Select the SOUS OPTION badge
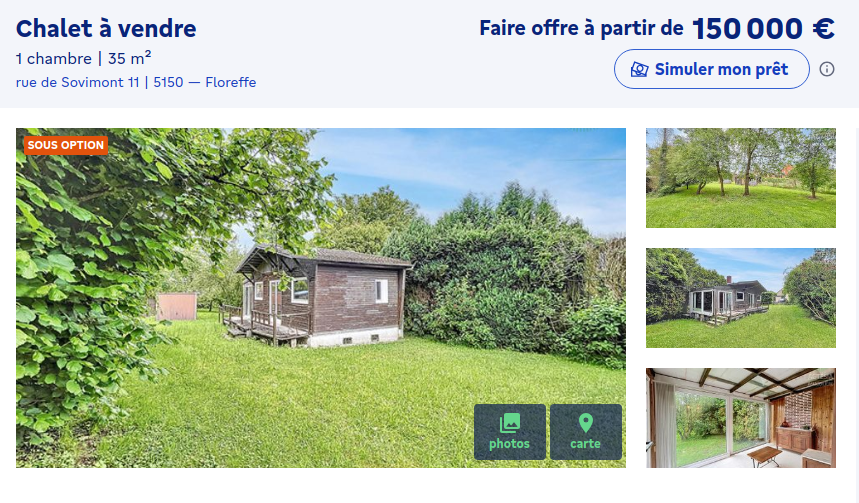This screenshot has height=503, width=859. coord(66,145)
